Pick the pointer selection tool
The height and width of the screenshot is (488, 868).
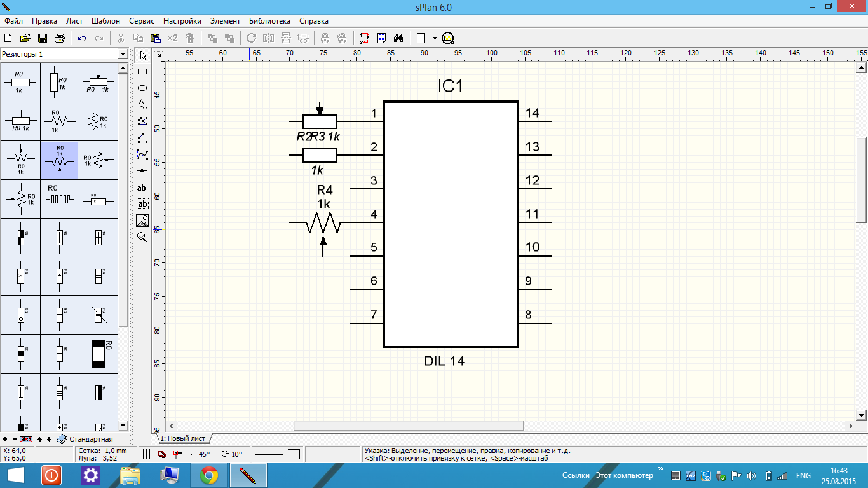point(142,56)
